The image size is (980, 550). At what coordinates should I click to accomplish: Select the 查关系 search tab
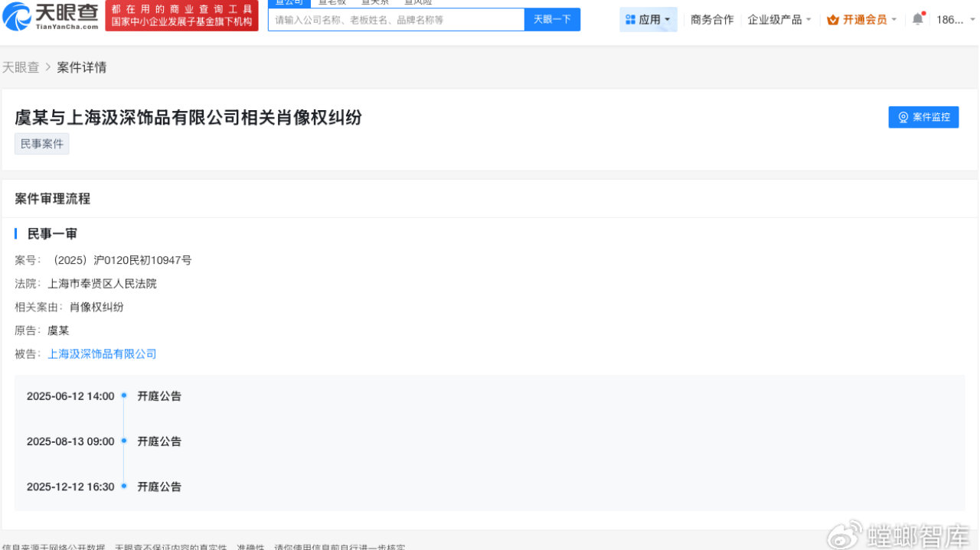coord(374,2)
